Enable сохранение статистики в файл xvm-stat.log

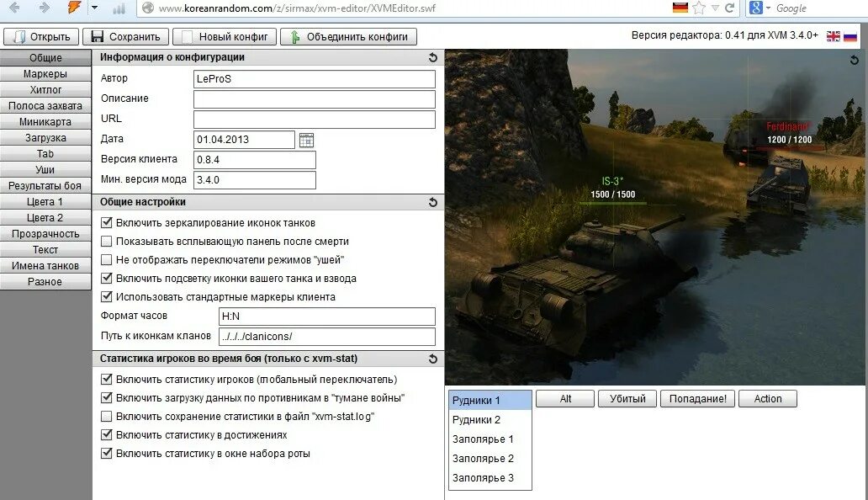point(106,417)
